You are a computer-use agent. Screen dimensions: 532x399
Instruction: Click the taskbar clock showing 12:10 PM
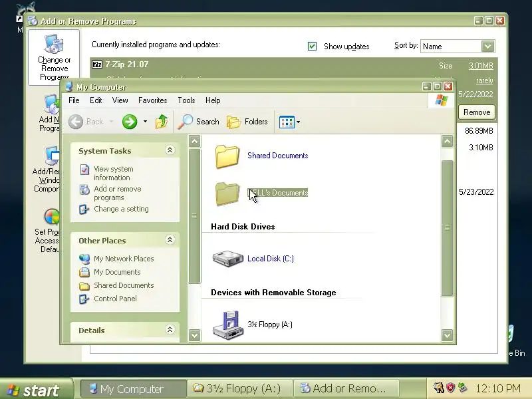click(497, 388)
